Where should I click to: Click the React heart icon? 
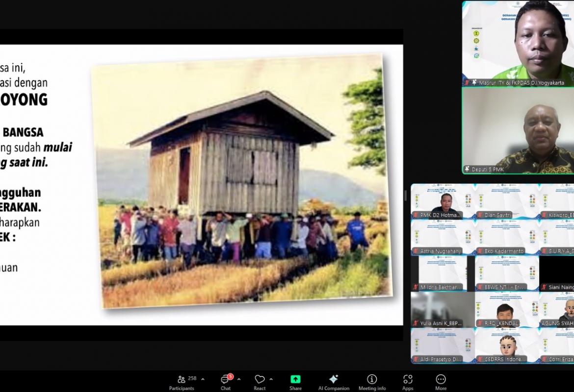pyautogui.click(x=260, y=380)
